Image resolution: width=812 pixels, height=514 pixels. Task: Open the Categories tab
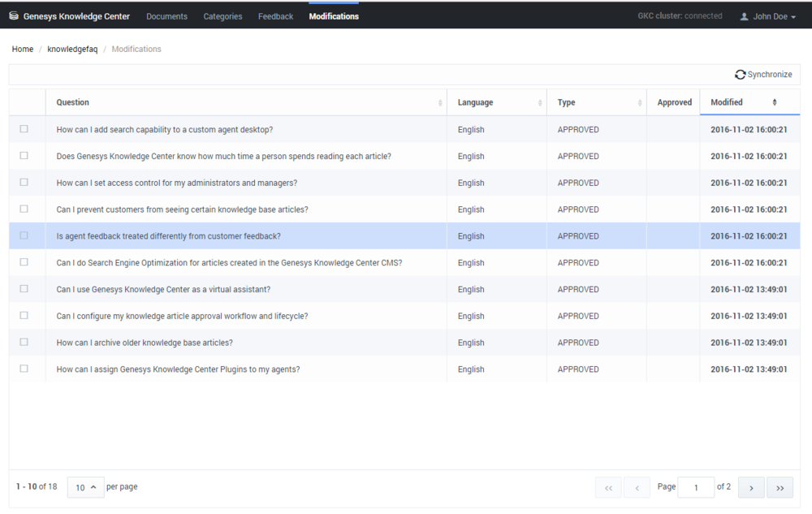[x=222, y=16]
